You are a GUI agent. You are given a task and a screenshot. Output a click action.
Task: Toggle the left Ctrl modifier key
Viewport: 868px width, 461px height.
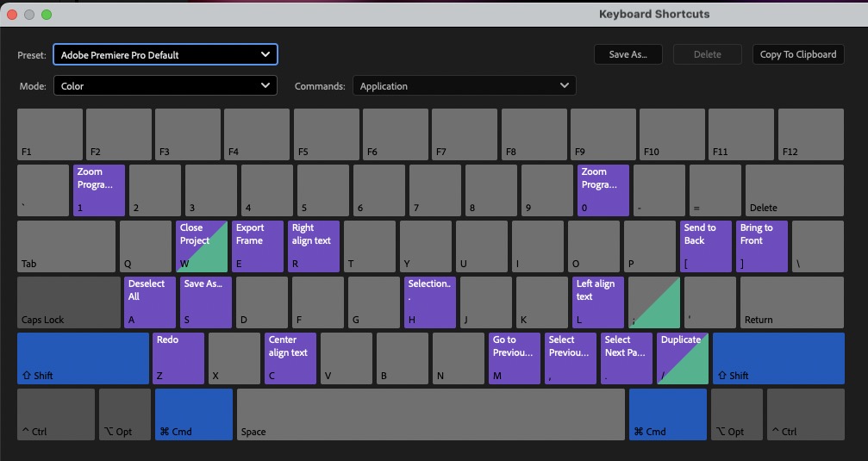point(56,414)
